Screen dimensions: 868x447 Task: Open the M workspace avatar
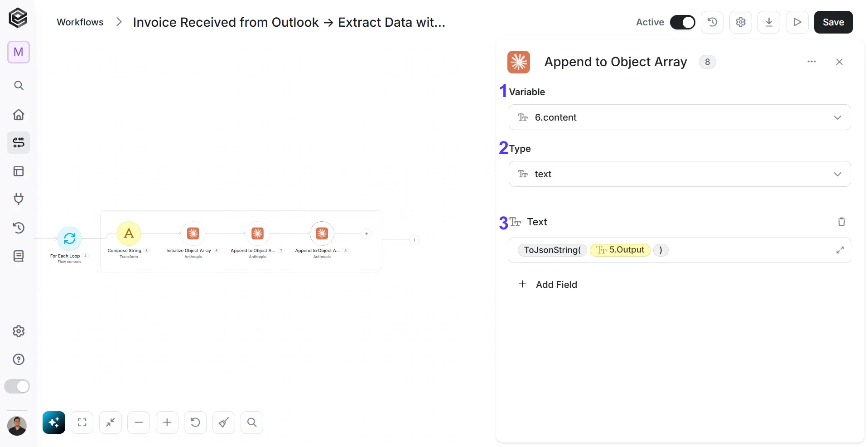pyautogui.click(x=19, y=52)
